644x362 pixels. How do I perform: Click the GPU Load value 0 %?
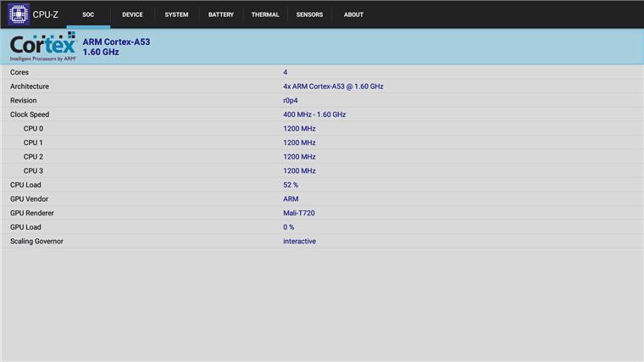click(x=289, y=227)
